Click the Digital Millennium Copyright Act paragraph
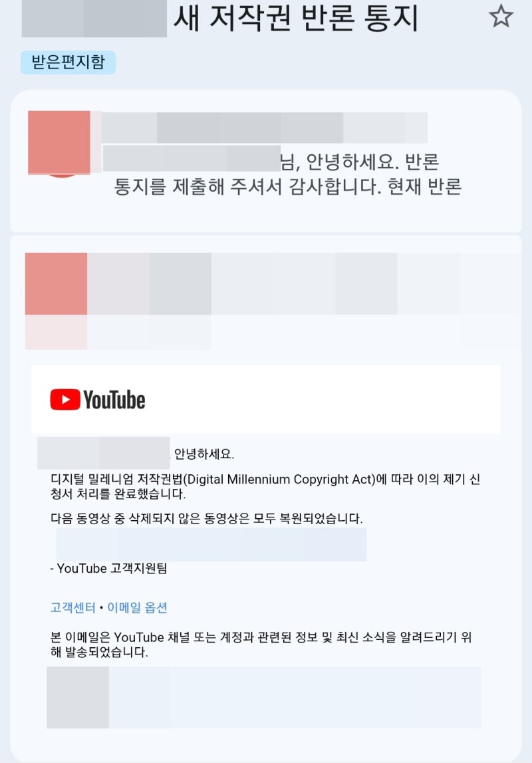Image resolution: width=532 pixels, height=763 pixels. (265, 487)
